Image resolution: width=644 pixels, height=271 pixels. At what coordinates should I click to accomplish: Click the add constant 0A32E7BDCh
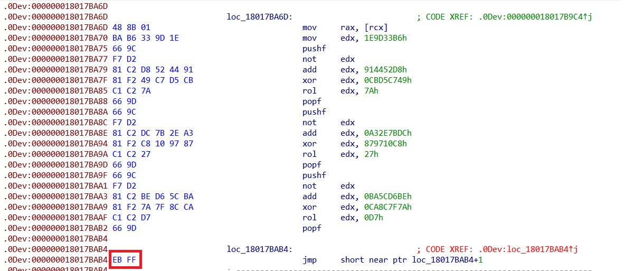pyautogui.click(x=388, y=133)
